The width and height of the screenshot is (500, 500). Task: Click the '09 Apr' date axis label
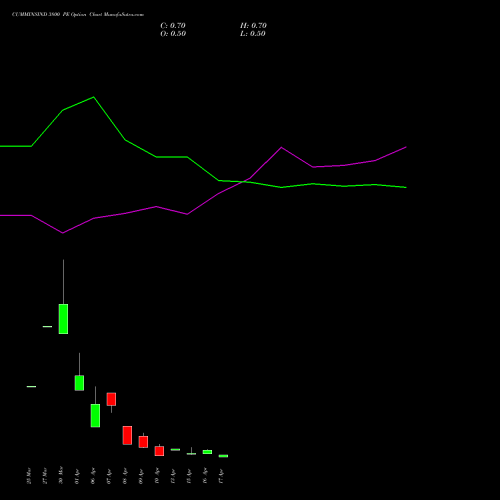[141, 476]
